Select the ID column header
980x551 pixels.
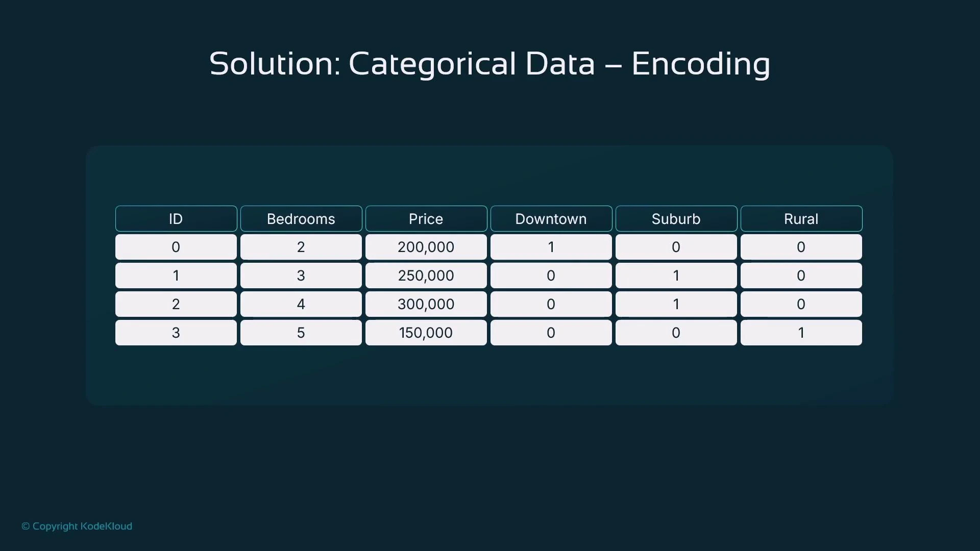point(176,218)
